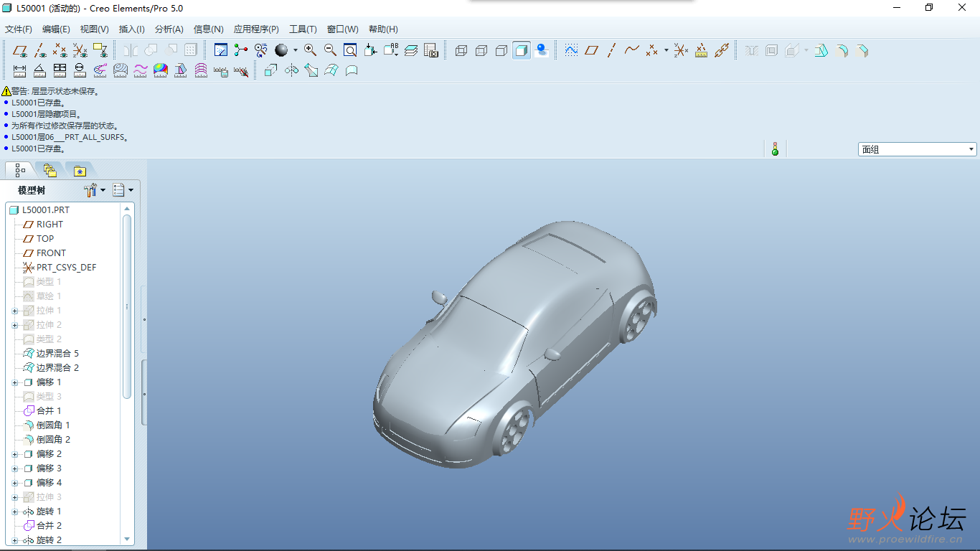This screenshot has width=980, height=551.
Task: Toggle coordinate system display on/off
Action: [80, 50]
